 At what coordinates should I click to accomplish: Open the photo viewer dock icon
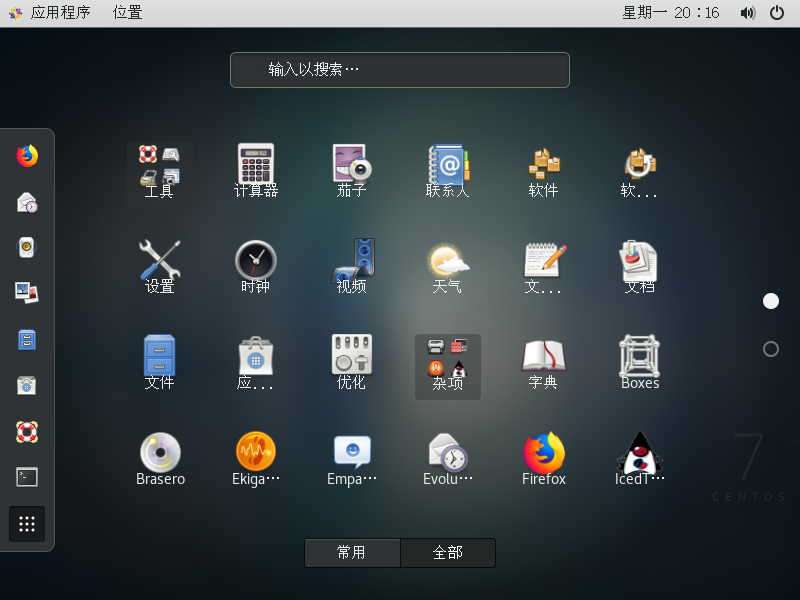(27, 293)
